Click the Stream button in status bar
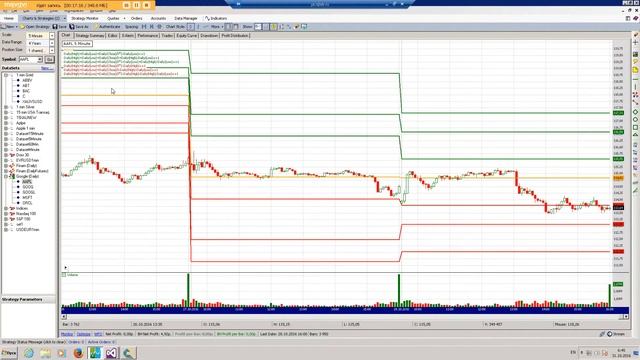This screenshot has height=360, width=640. (x=616, y=334)
